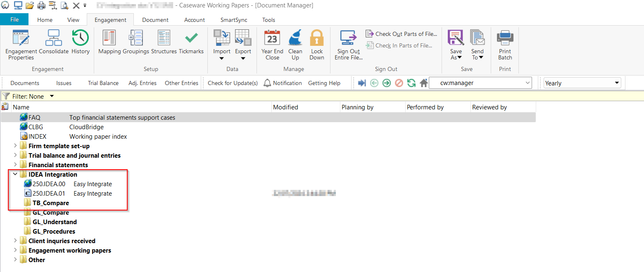The height and width of the screenshot is (272, 644).
Task: Click the Print Batch icon
Action: pyautogui.click(x=505, y=38)
